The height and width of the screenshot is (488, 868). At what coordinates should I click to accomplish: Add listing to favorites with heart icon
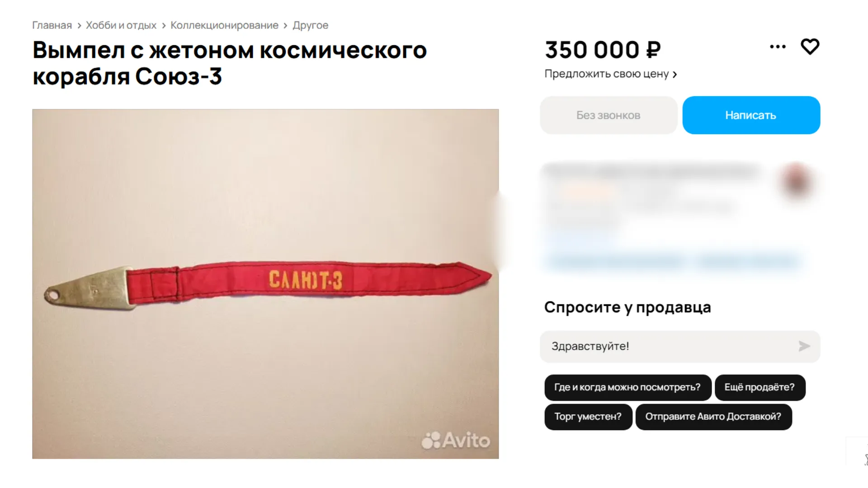coord(810,47)
